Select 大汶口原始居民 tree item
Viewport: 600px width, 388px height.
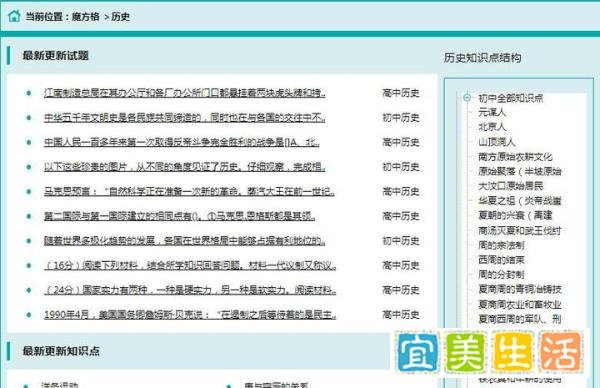point(510,186)
